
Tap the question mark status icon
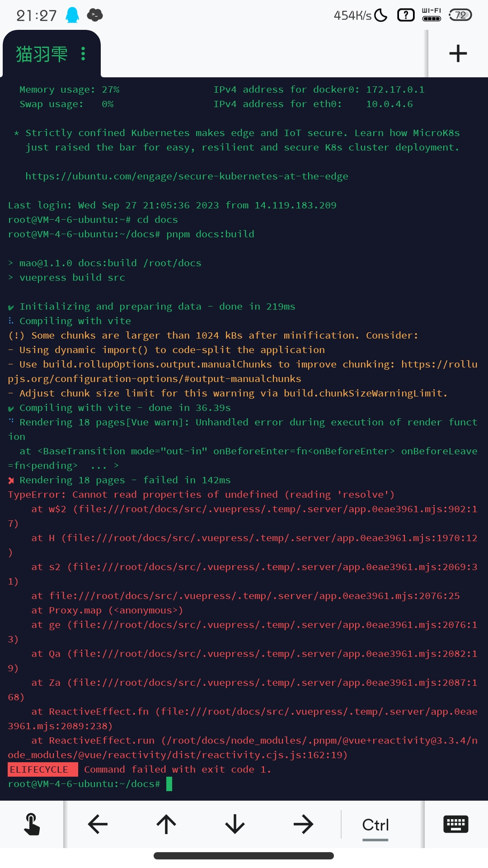[405, 15]
